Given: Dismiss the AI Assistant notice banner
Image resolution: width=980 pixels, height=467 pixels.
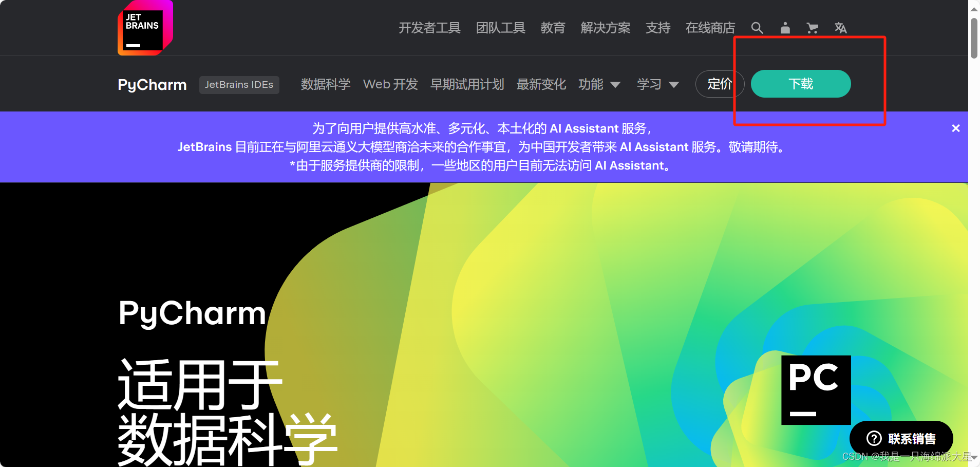Looking at the screenshot, I should [x=956, y=128].
